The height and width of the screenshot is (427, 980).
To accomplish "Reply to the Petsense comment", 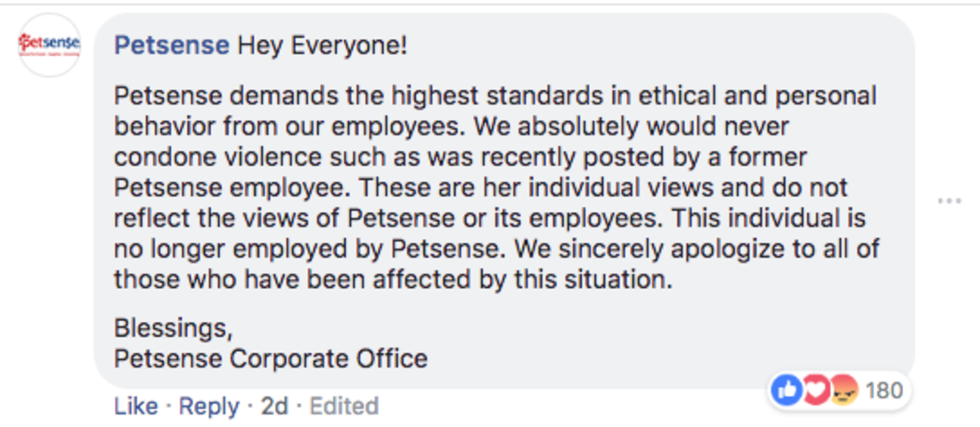I will (x=209, y=406).
